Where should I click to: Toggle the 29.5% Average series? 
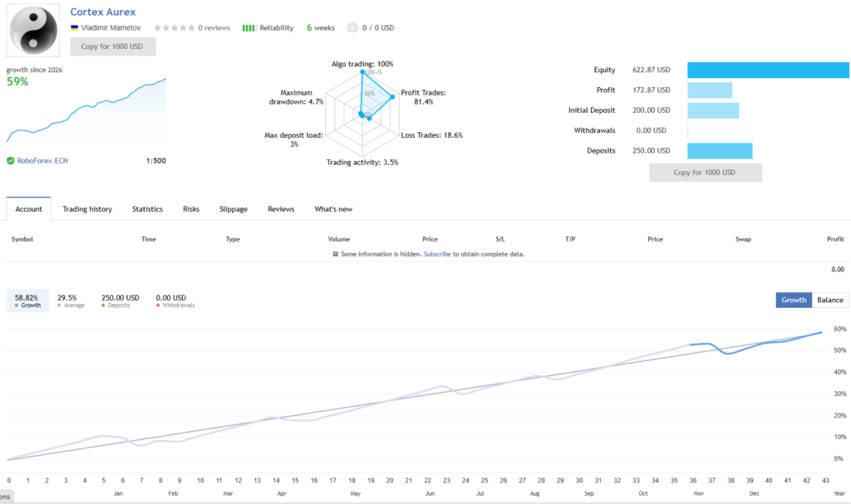71,301
